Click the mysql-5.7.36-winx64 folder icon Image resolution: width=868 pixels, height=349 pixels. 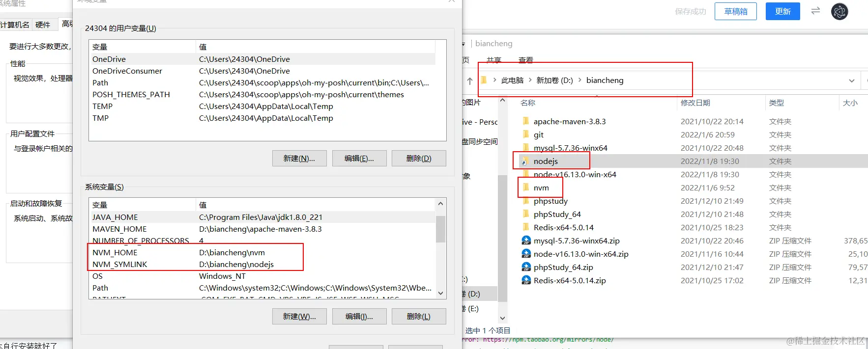526,148
